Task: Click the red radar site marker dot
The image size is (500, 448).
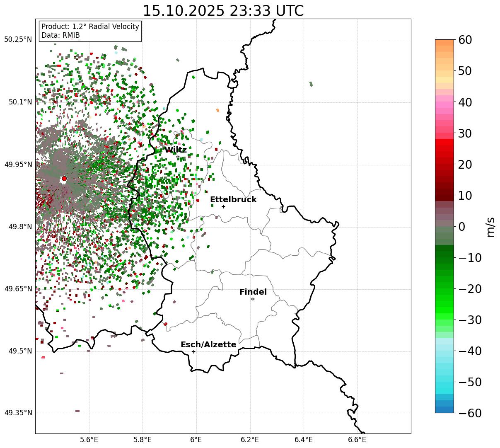Action: [x=64, y=179]
